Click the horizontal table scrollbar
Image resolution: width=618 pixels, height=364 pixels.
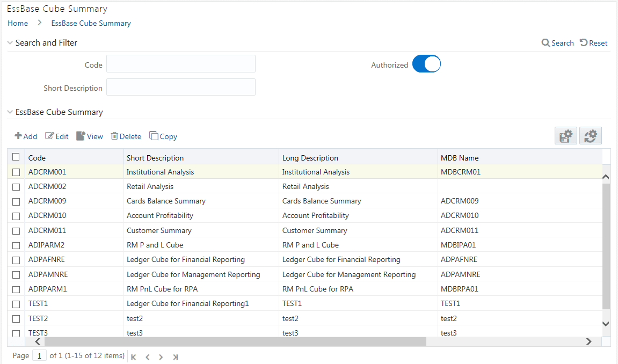tap(235, 341)
